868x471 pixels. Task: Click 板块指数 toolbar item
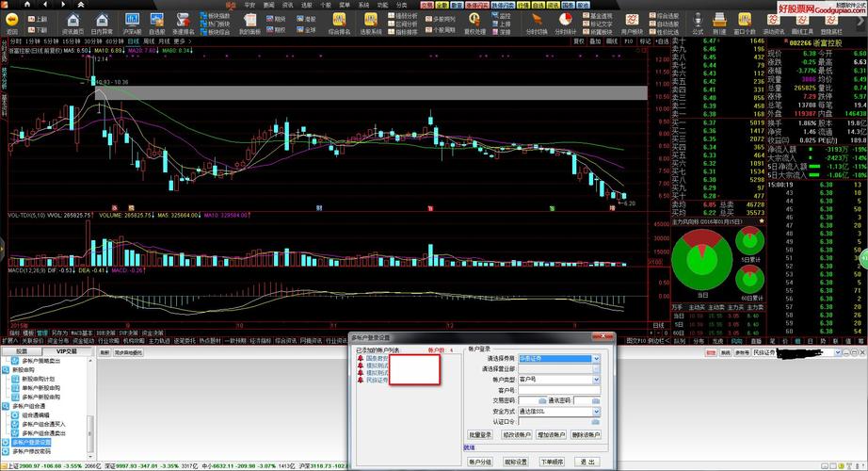coord(216,16)
